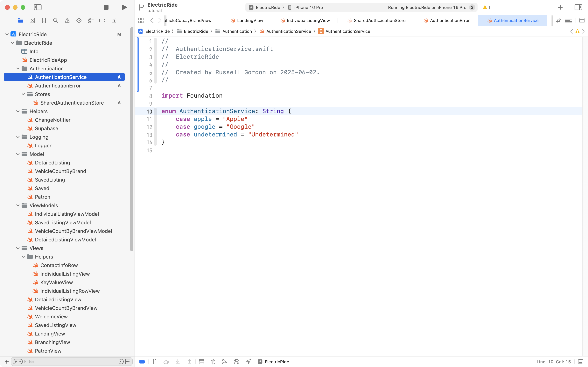This screenshot has width=588, height=367.
Task: Switch to the LandingView tab
Action: [x=250, y=20]
